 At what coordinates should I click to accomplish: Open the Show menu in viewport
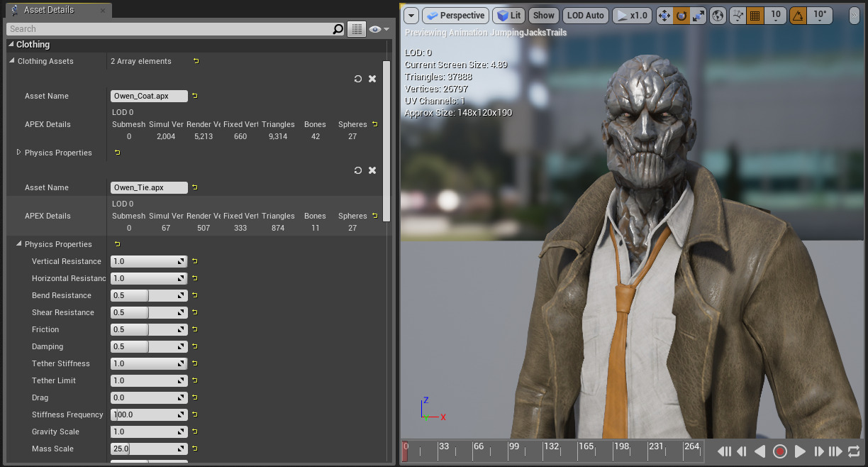tap(544, 16)
